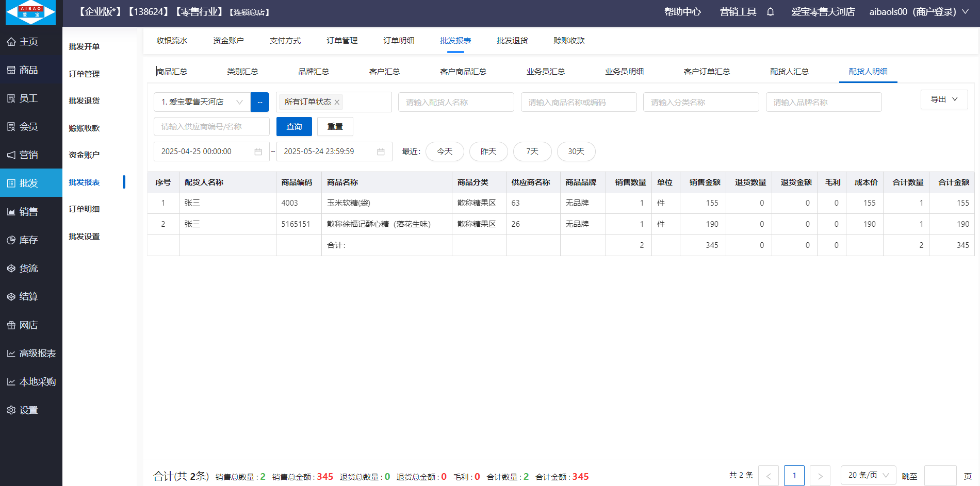Image resolution: width=980 pixels, height=486 pixels.
Task: Open 会员 section in sidebar
Action: (x=31, y=126)
